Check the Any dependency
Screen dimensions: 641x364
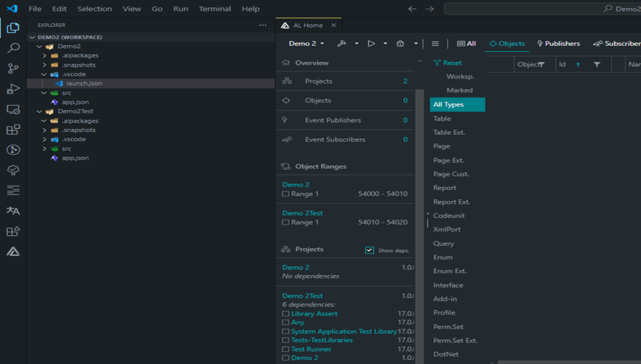click(x=285, y=322)
